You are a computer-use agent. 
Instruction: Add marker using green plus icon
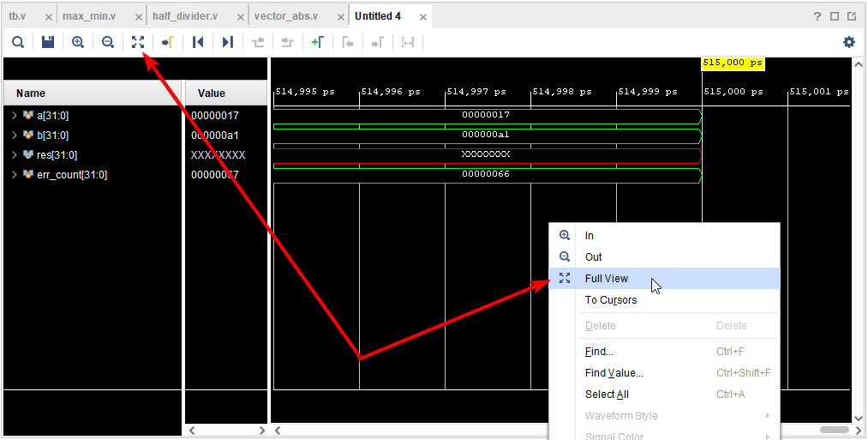point(317,42)
